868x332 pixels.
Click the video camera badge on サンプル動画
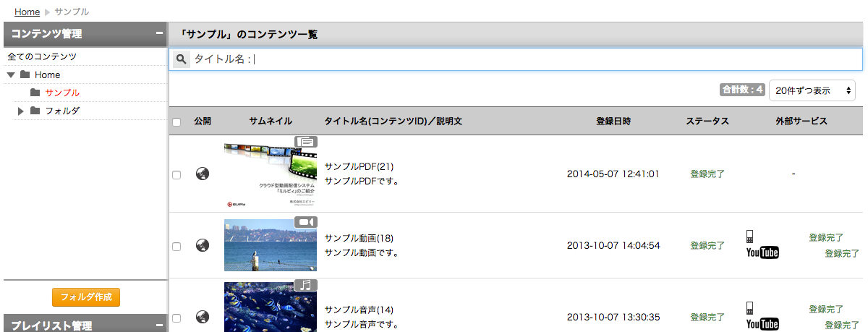[x=306, y=222]
